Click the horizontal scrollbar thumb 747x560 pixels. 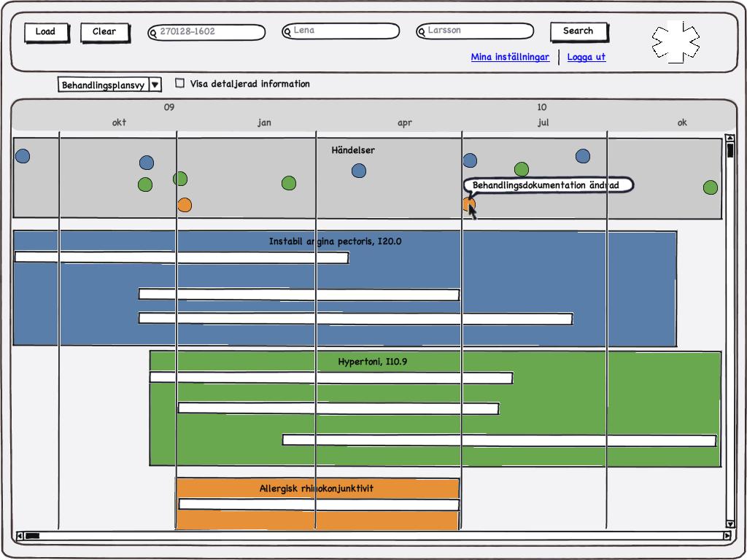point(32,536)
